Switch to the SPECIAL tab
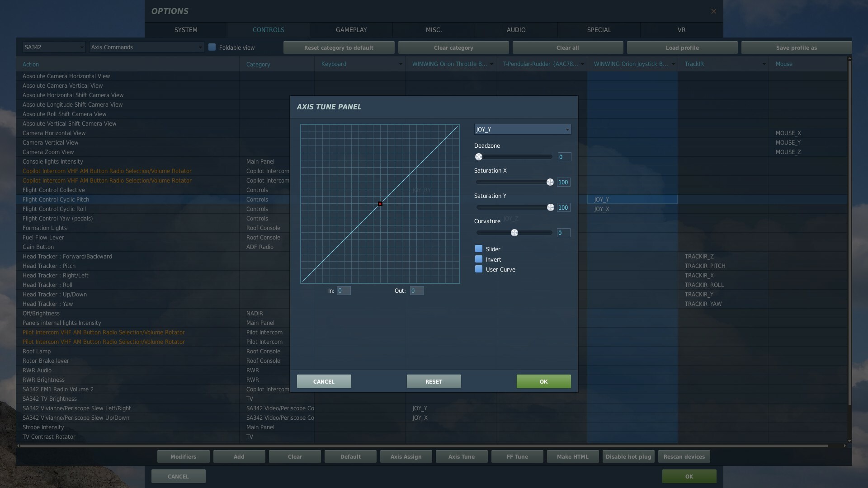This screenshot has width=868, height=488. coord(599,30)
